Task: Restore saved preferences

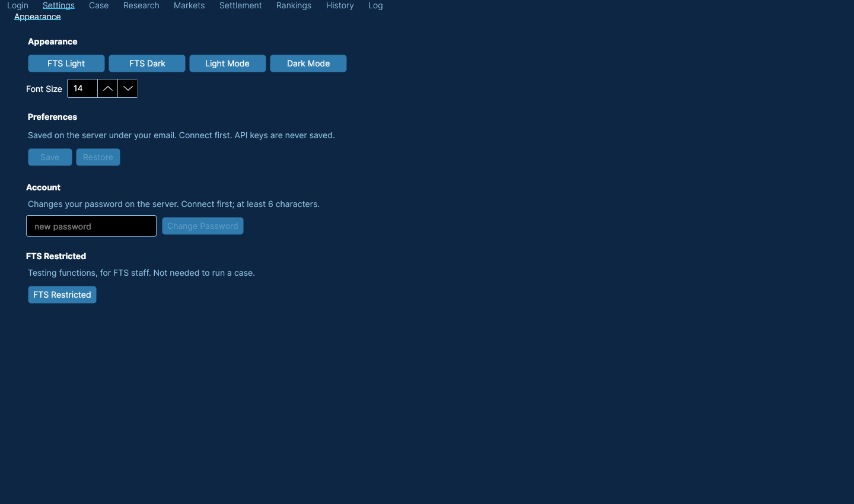Action: pos(98,157)
